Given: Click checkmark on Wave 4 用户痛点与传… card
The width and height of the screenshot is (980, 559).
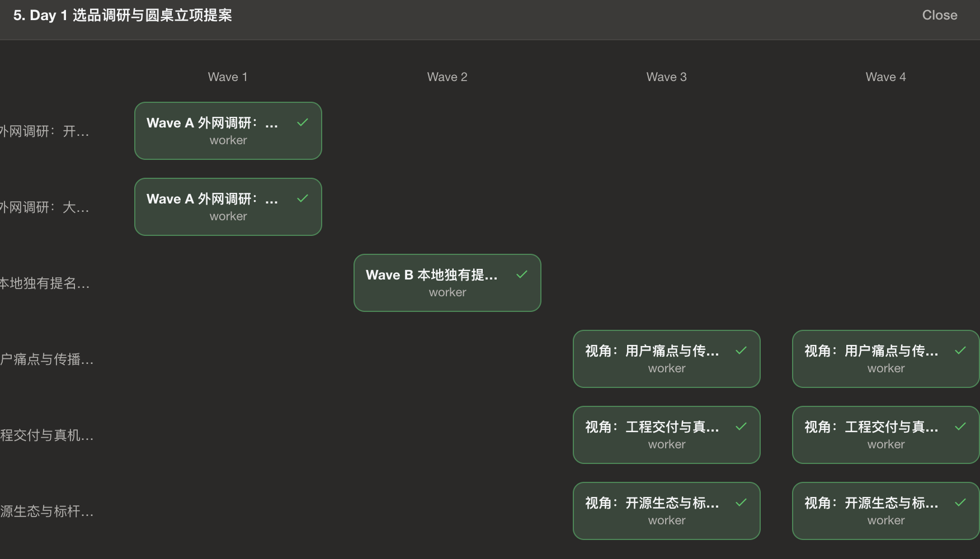Looking at the screenshot, I should (960, 350).
